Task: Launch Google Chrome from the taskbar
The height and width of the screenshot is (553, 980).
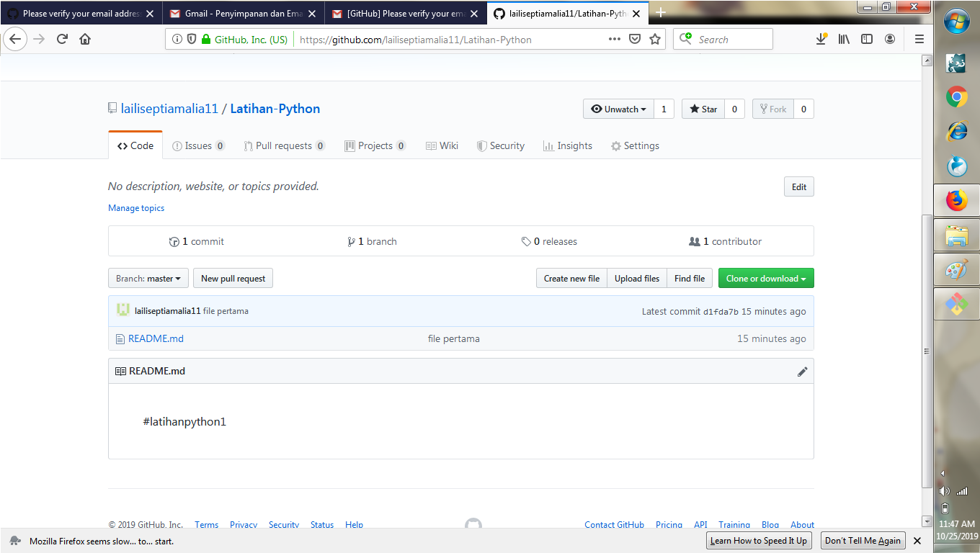Action: click(x=956, y=97)
